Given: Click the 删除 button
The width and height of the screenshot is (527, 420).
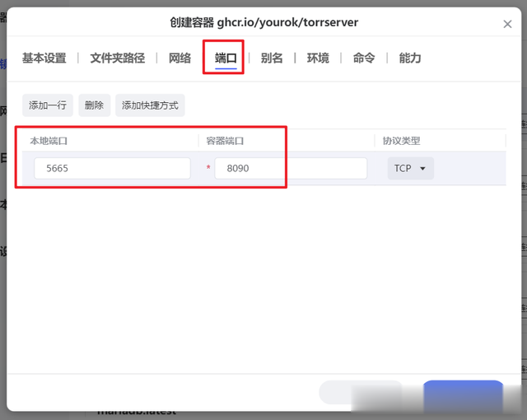Looking at the screenshot, I should pos(94,105).
